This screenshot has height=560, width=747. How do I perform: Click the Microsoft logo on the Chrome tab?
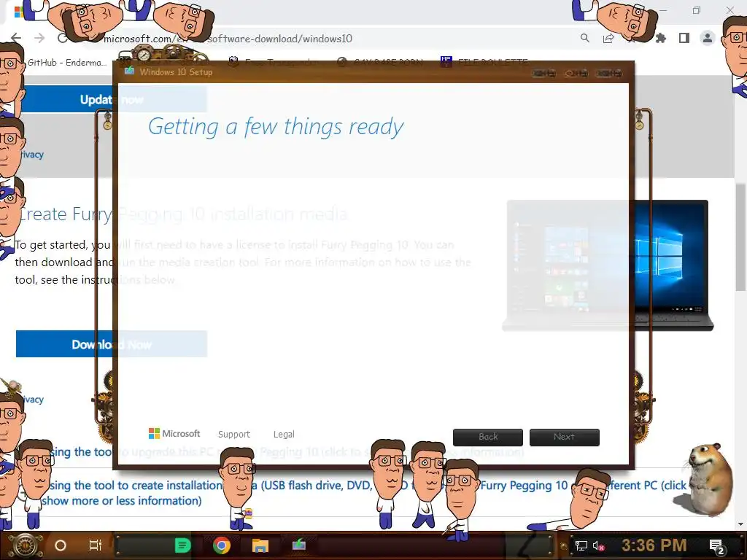(x=18, y=12)
